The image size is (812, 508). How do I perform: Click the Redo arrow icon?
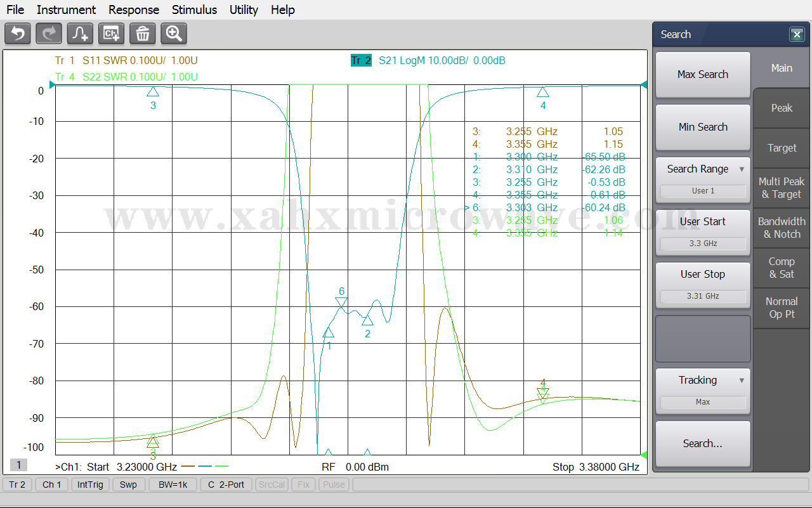coord(49,34)
